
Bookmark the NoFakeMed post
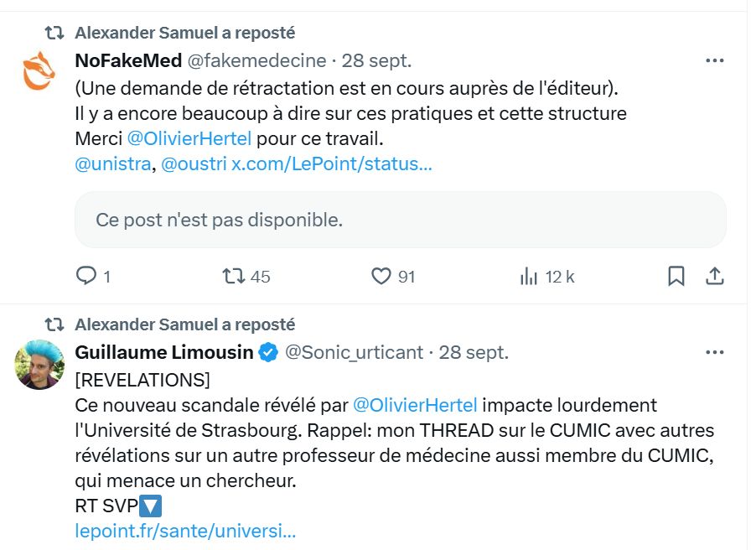pos(676,276)
